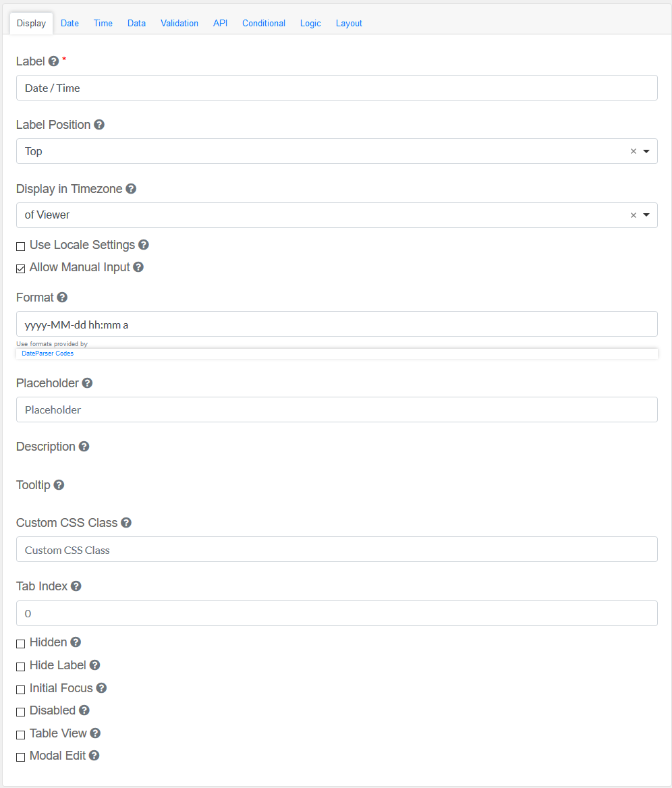Tick the Hidden checkbox
672x788 pixels.
21,644
